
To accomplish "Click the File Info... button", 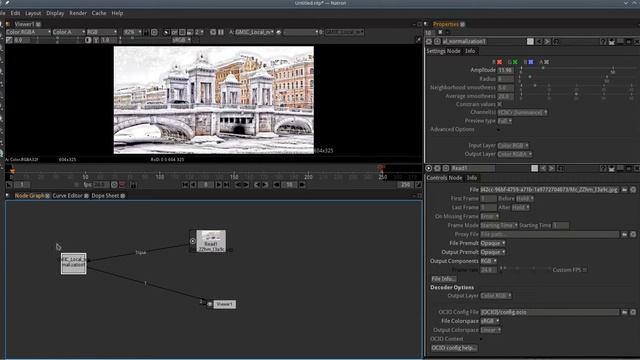I will coord(443,279).
